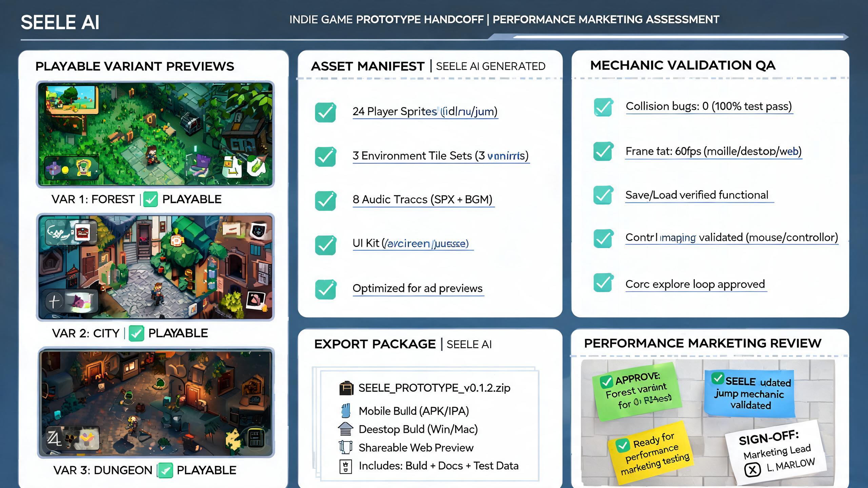The height and width of the screenshot is (488, 868).
Task: Toggle the Core explore loop approved checkbox
Action: click(603, 282)
